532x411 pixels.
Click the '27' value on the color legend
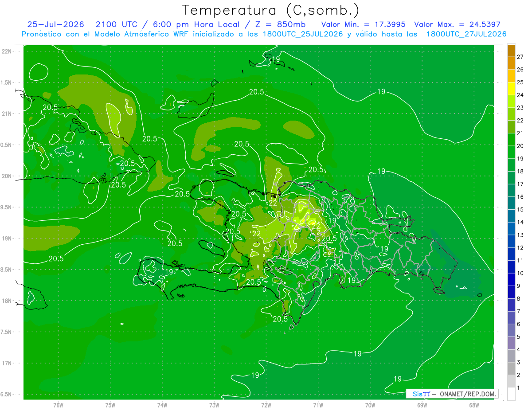coord(520,57)
